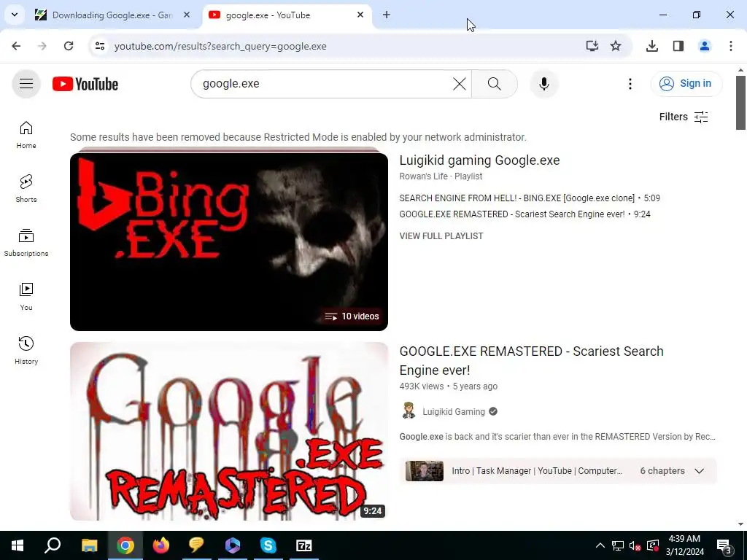The image size is (747, 560).
Task: Open 7-Zip from the taskbar
Action: tap(304, 545)
